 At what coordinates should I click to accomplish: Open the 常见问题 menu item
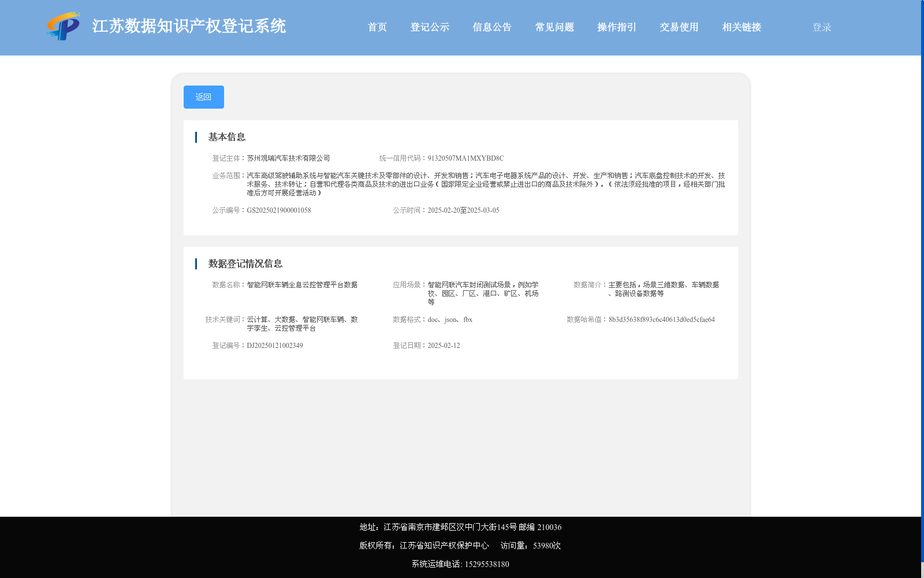554,27
